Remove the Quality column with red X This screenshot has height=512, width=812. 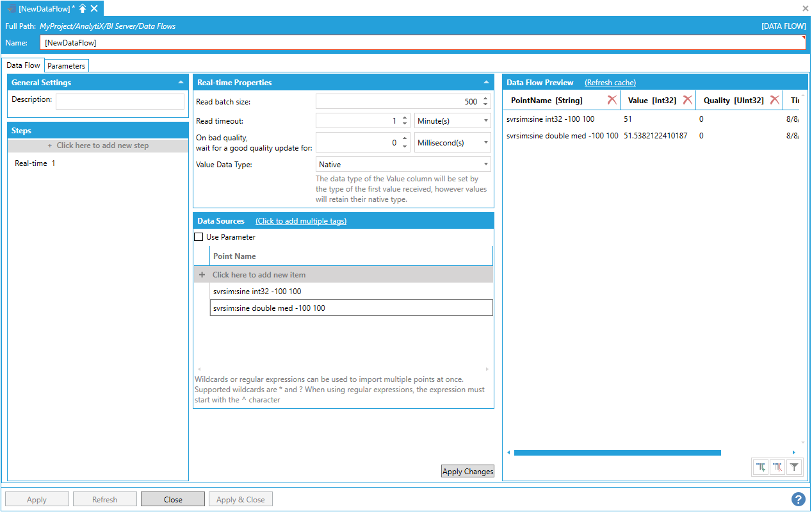click(x=775, y=100)
